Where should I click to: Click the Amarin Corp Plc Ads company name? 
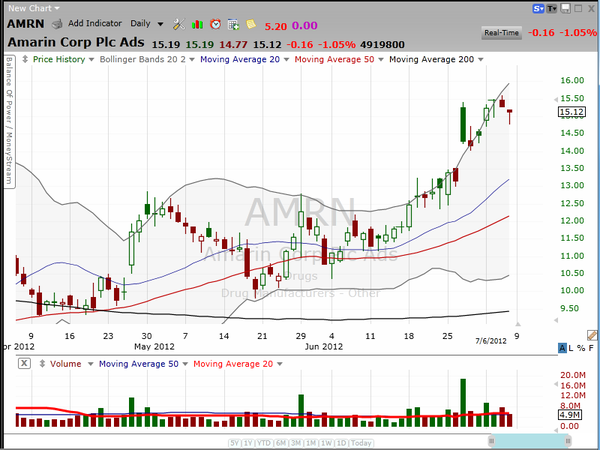(76, 42)
